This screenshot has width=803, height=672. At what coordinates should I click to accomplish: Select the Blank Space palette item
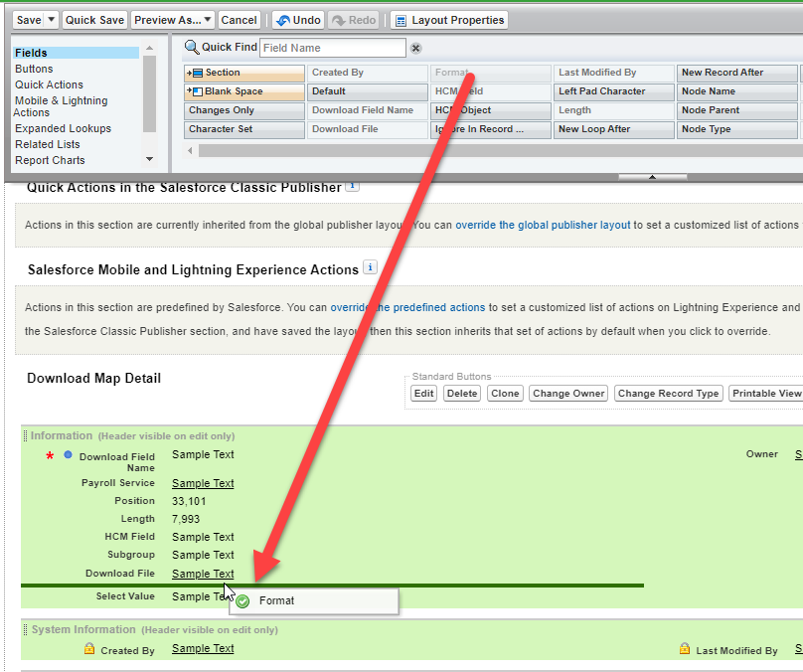[x=244, y=91]
